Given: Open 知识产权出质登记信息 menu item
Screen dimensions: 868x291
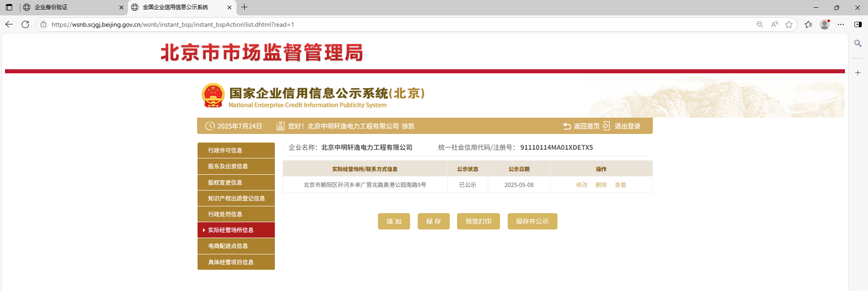Looking at the screenshot, I should [x=236, y=198].
